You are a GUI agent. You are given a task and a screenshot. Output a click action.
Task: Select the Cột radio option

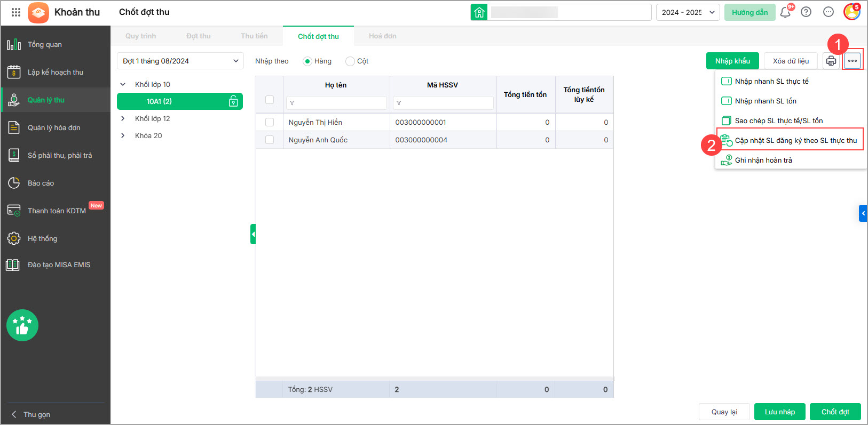coord(350,61)
